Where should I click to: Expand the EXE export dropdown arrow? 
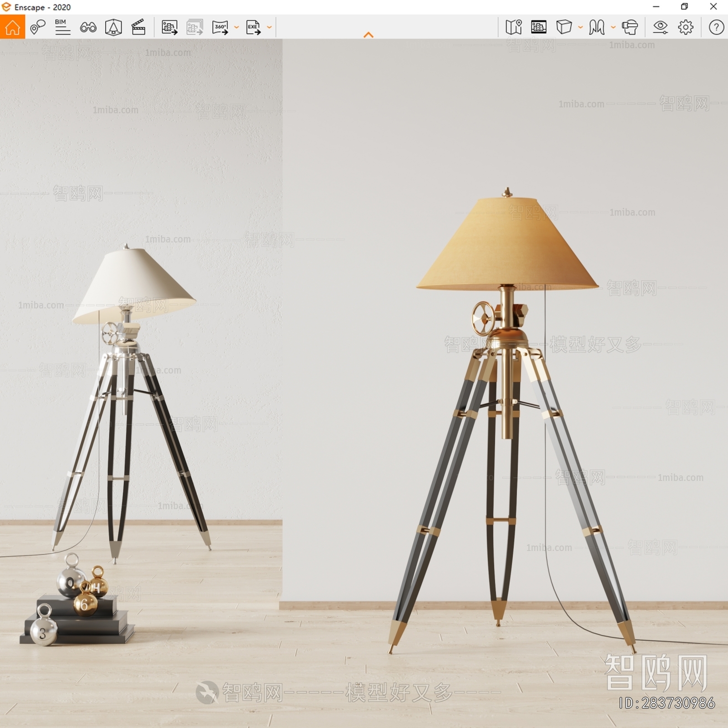coord(269,27)
